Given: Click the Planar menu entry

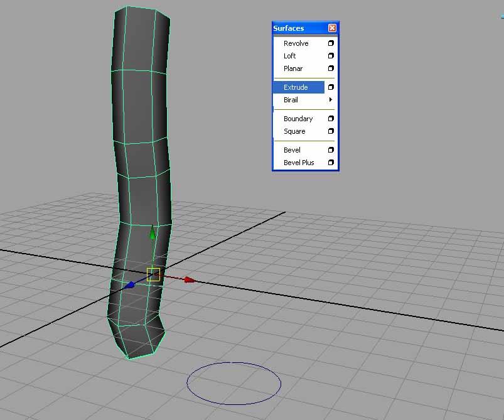Looking at the screenshot, I should 293,68.
